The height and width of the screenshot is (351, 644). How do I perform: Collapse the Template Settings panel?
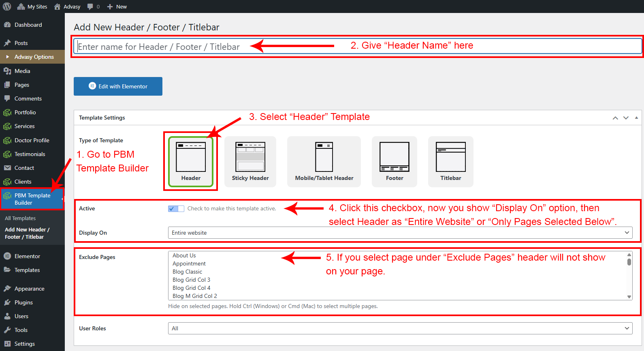(x=636, y=118)
